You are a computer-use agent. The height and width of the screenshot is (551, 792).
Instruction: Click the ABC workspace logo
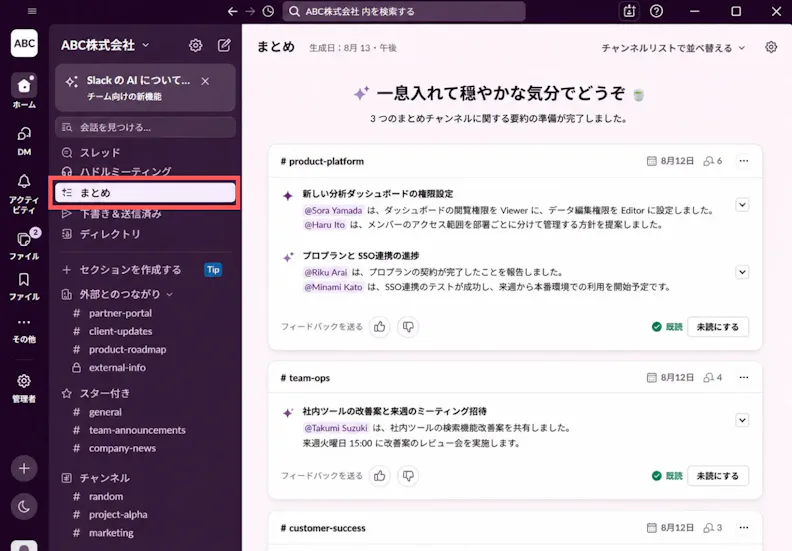24,43
